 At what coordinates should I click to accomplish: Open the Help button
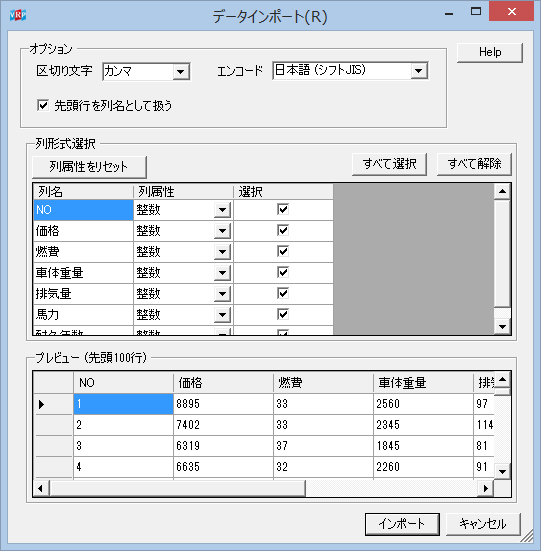click(x=490, y=52)
